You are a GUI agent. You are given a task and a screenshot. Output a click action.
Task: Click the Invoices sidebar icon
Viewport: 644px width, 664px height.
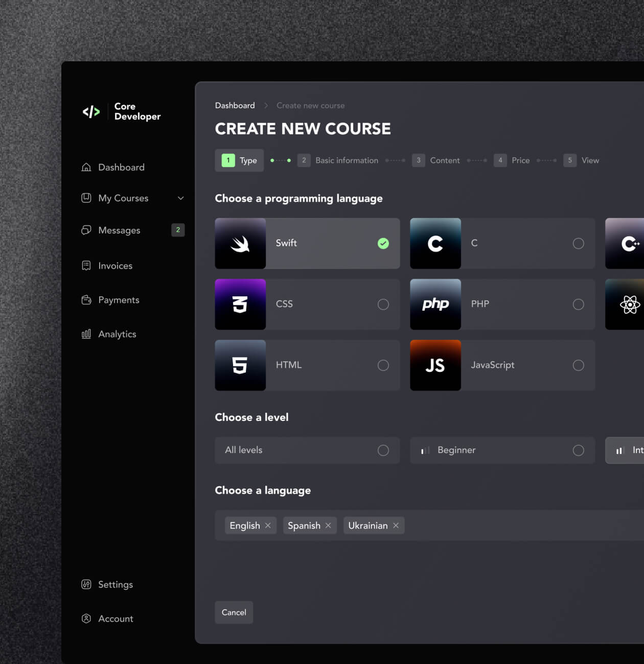click(86, 265)
